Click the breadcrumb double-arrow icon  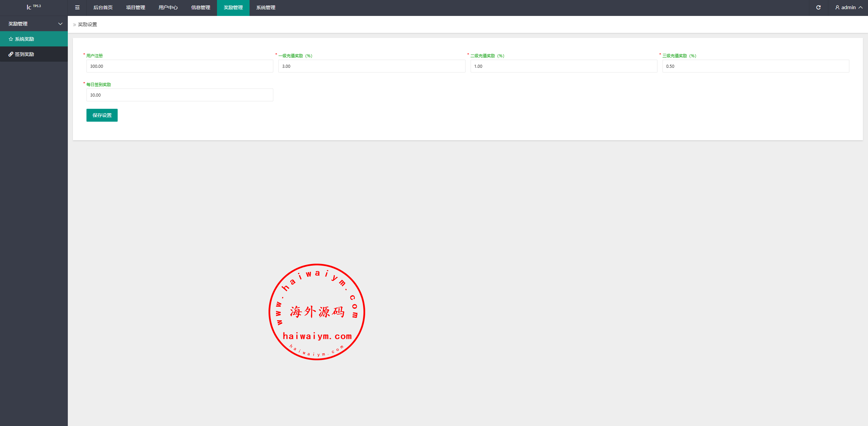pyautogui.click(x=75, y=25)
